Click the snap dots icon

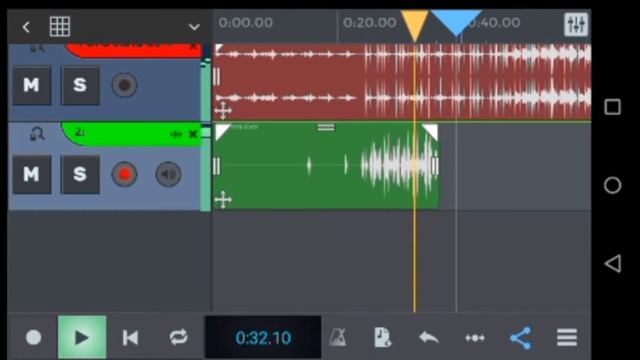(x=475, y=338)
